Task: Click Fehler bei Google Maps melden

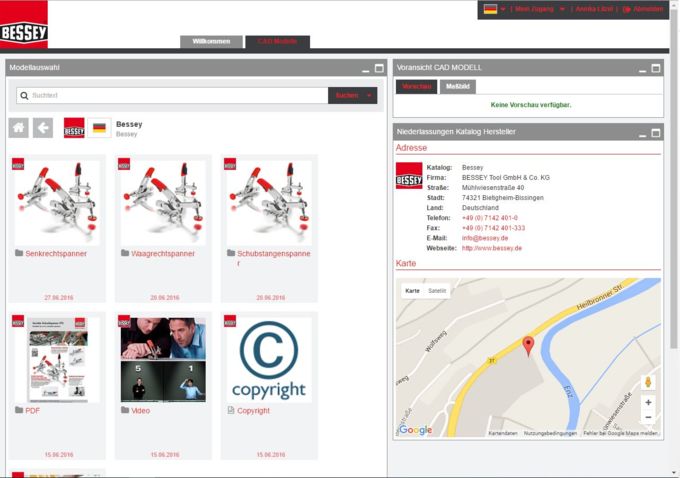Action: point(621,433)
